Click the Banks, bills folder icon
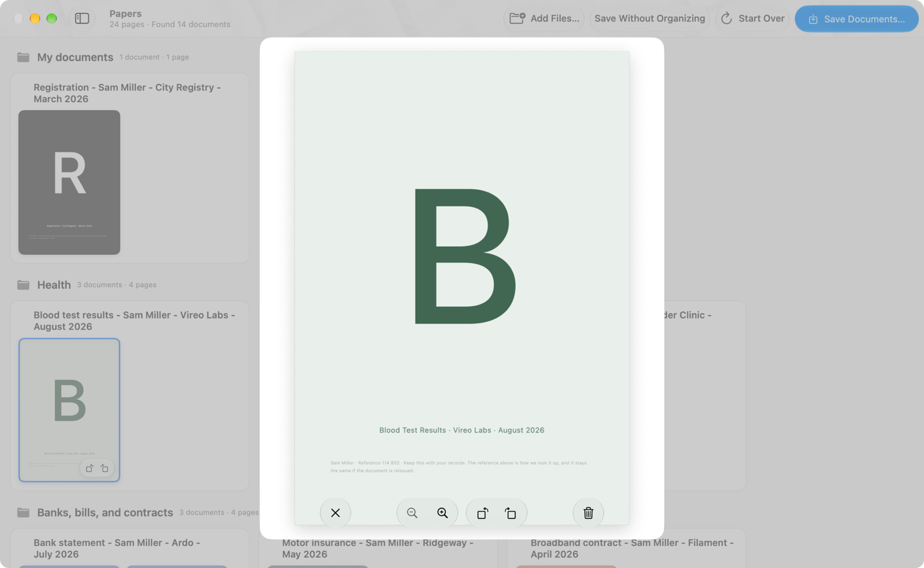Screen dimensions: 924x568 (23, 513)
